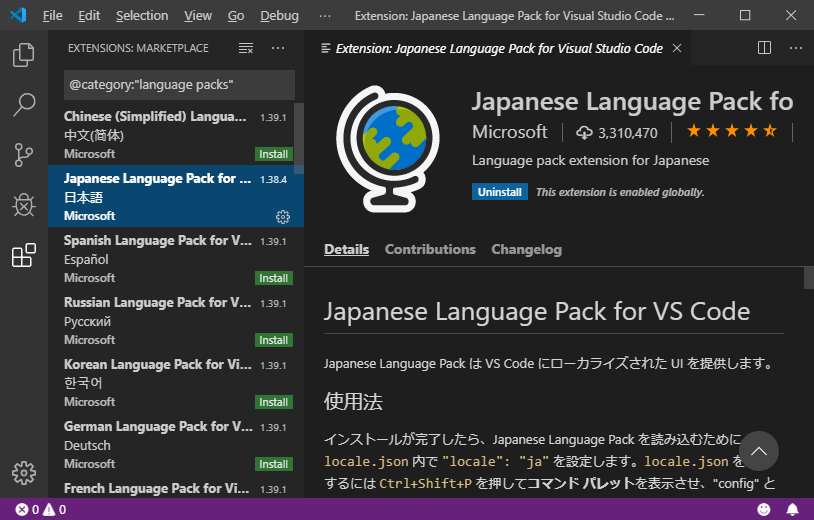Click the scroll to top arrow button
The image size is (814, 520).
[759, 451]
